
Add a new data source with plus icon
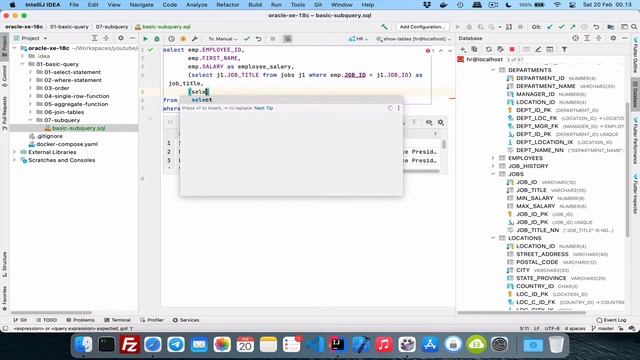pos(463,49)
